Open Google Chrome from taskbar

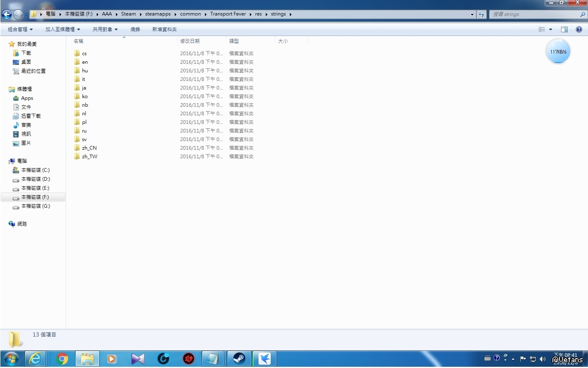62,359
